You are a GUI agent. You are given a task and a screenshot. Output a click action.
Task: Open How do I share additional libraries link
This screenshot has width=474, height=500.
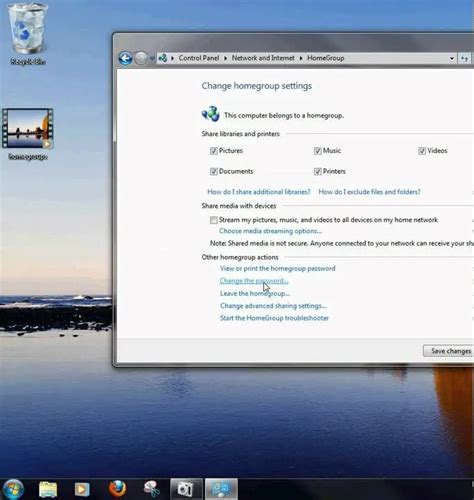(259, 192)
